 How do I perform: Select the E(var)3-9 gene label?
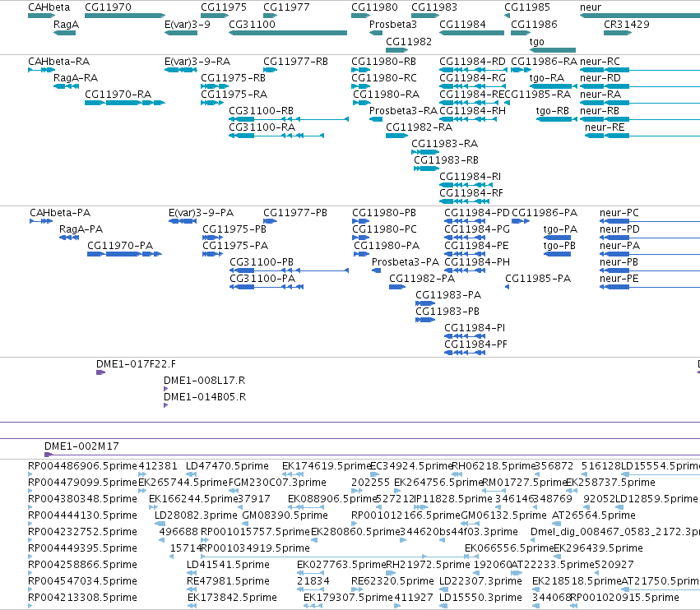[188, 25]
